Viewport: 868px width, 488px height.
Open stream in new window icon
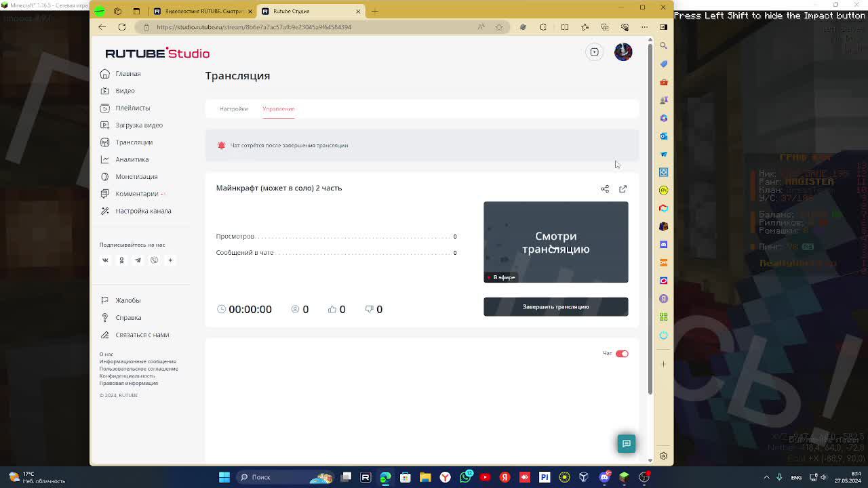[623, 189]
